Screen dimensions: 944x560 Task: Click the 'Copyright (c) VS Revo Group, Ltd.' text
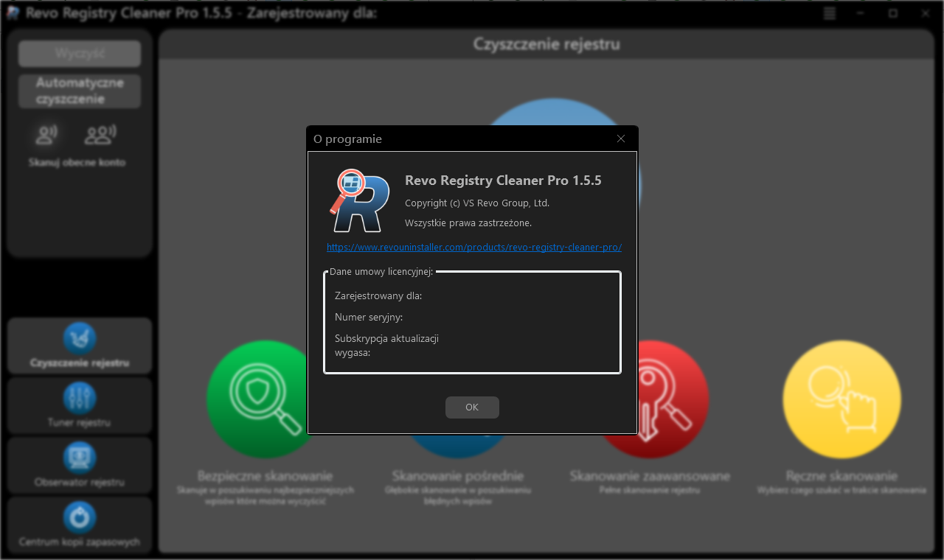(x=477, y=203)
